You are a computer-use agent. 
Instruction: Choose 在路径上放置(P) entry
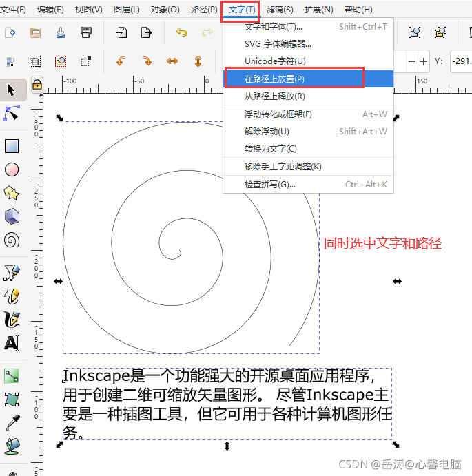[x=308, y=79]
